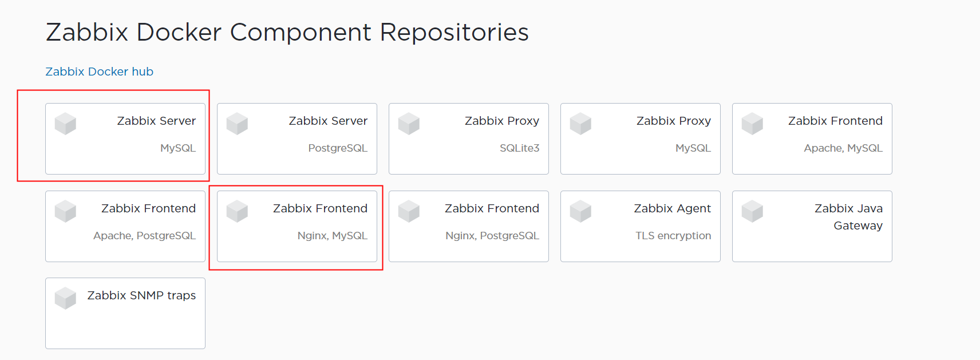Open the Zabbix Agent repository card
Viewport: 980px width, 360px height.
pos(640,226)
